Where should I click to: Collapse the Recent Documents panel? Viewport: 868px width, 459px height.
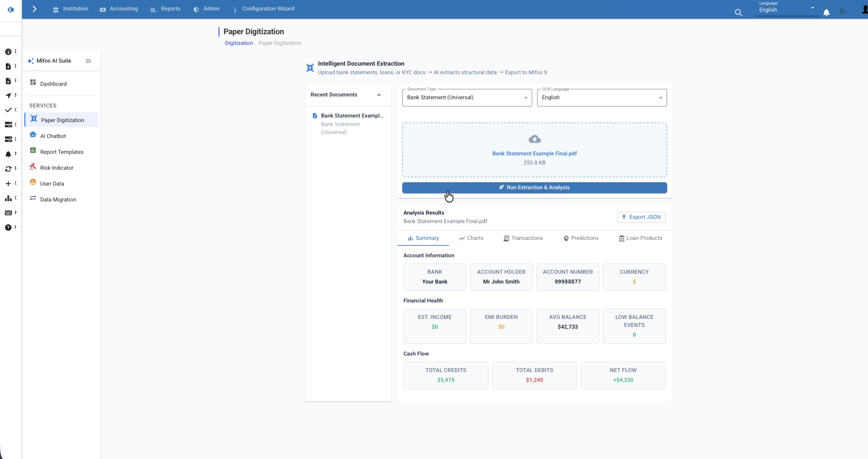[x=379, y=95]
